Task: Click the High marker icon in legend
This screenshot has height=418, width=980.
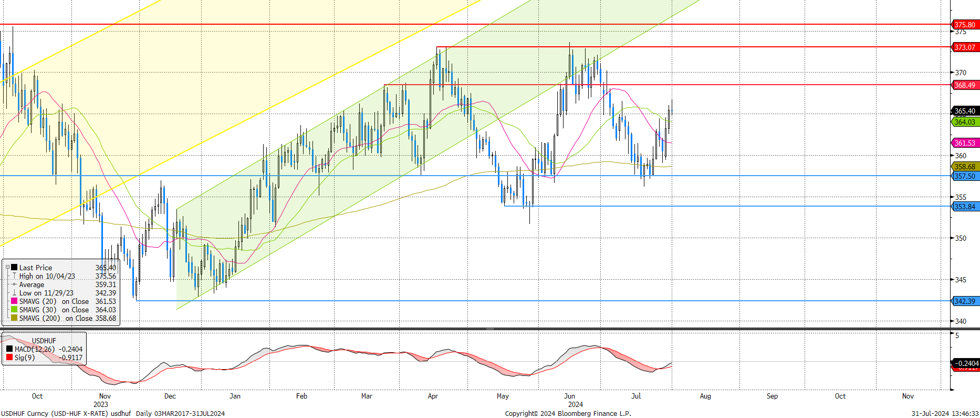Action: point(14,276)
